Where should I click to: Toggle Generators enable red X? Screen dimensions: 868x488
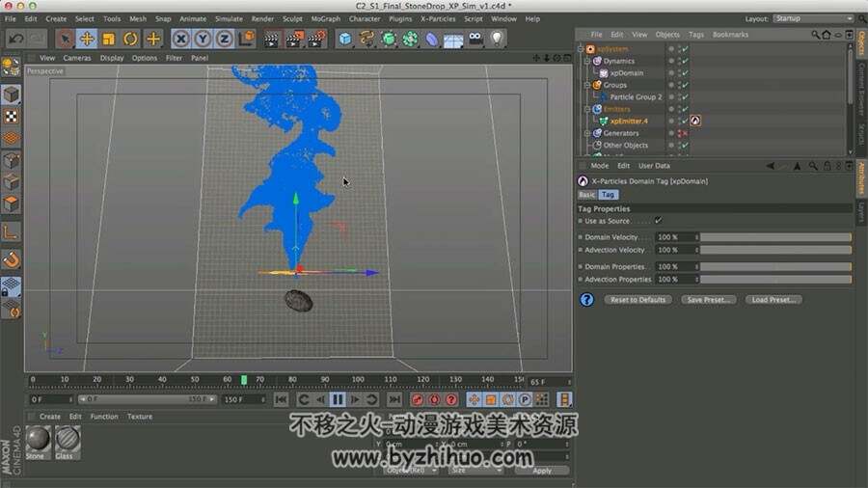(684, 133)
